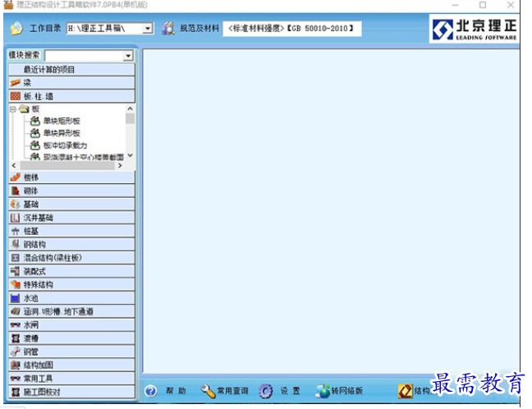
Task: Expand the 常用工具 module section
Action: click(71, 379)
